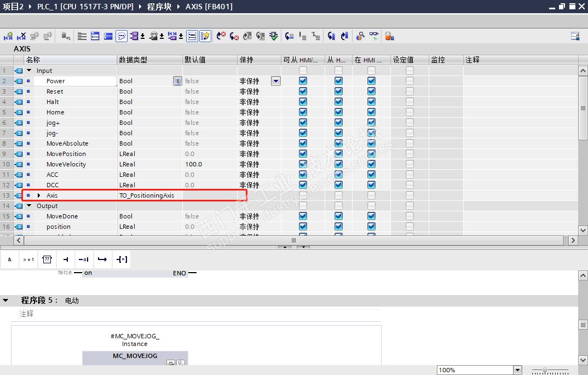Image resolution: width=588 pixels, height=375 pixels.
Task: Click the Download with lock database icon
Action: (389, 36)
